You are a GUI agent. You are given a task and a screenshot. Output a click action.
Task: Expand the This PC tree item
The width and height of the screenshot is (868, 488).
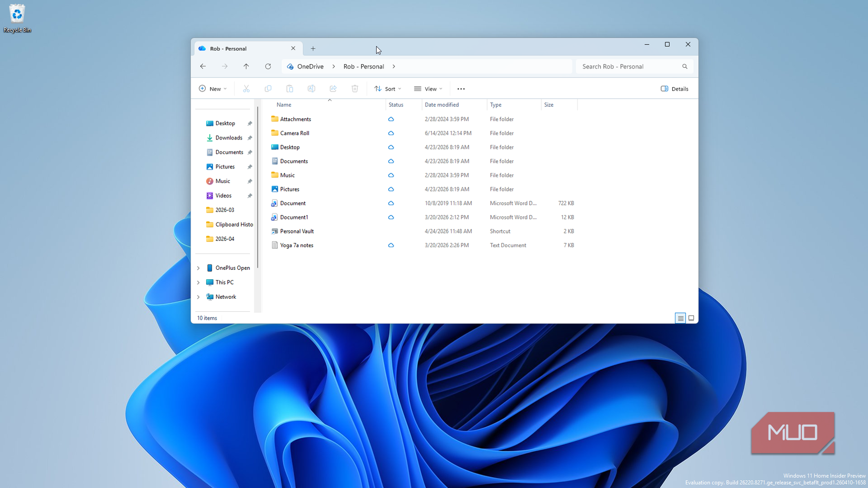[198, 282]
